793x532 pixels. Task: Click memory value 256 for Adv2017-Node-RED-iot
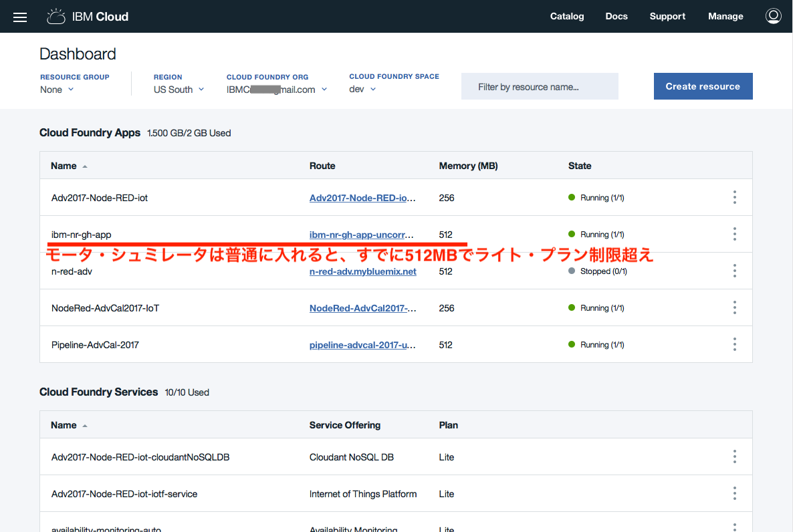click(x=447, y=198)
